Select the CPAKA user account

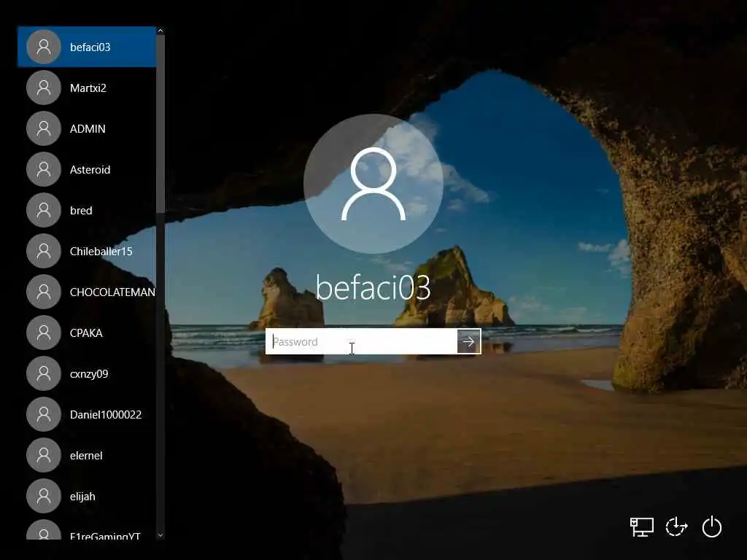coord(87,332)
